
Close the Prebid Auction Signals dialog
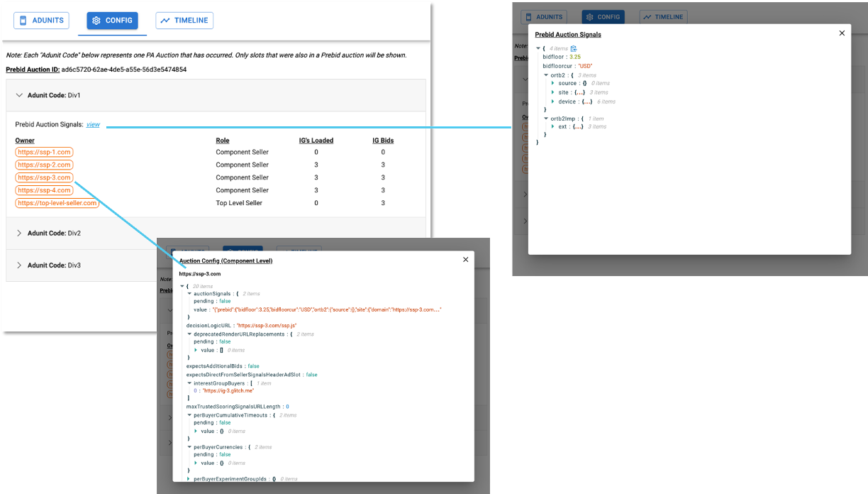(842, 33)
